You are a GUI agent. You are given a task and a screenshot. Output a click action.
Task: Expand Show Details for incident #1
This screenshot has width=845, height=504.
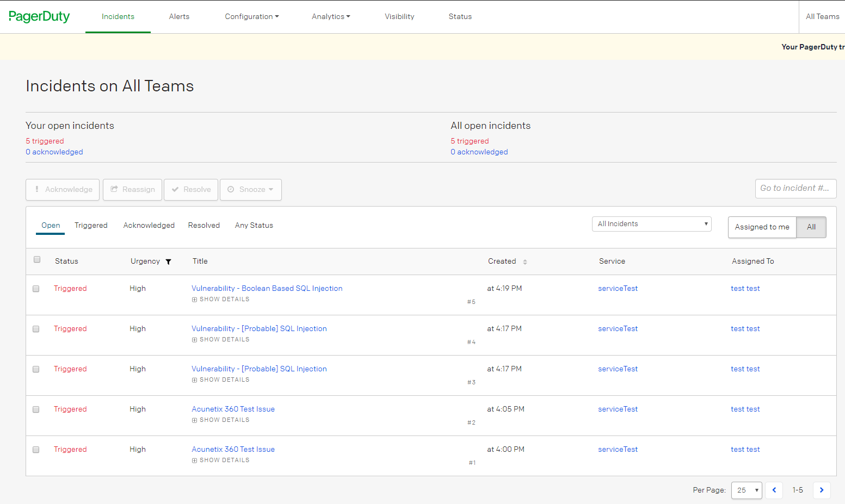(220, 461)
